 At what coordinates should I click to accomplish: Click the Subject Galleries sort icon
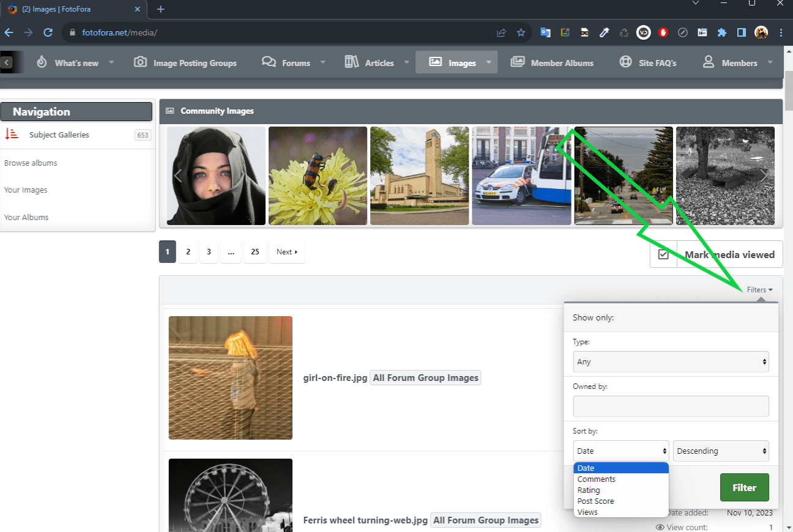[12, 135]
